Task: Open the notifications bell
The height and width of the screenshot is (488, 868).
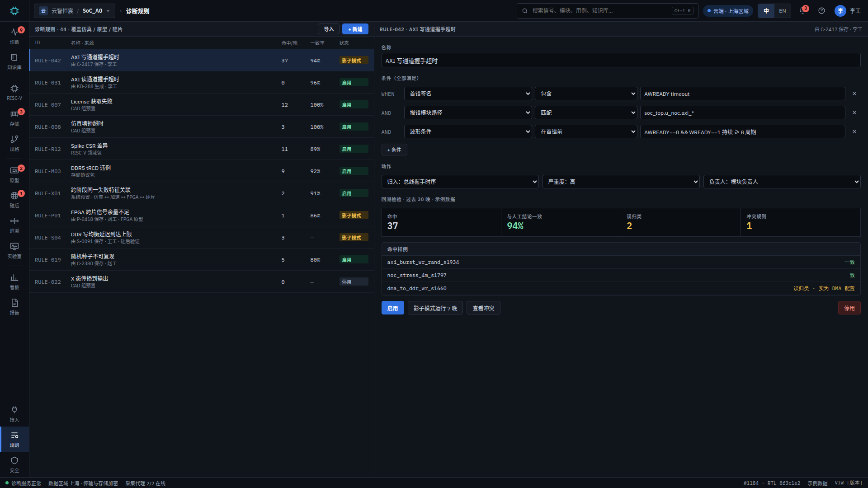Action: click(x=803, y=11)
